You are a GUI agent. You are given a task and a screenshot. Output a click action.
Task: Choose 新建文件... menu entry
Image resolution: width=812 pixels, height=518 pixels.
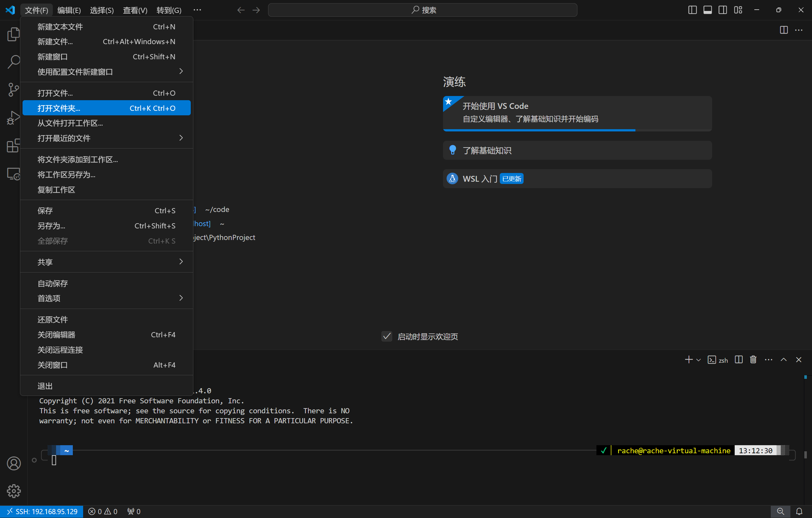click(x=107, y=42)
